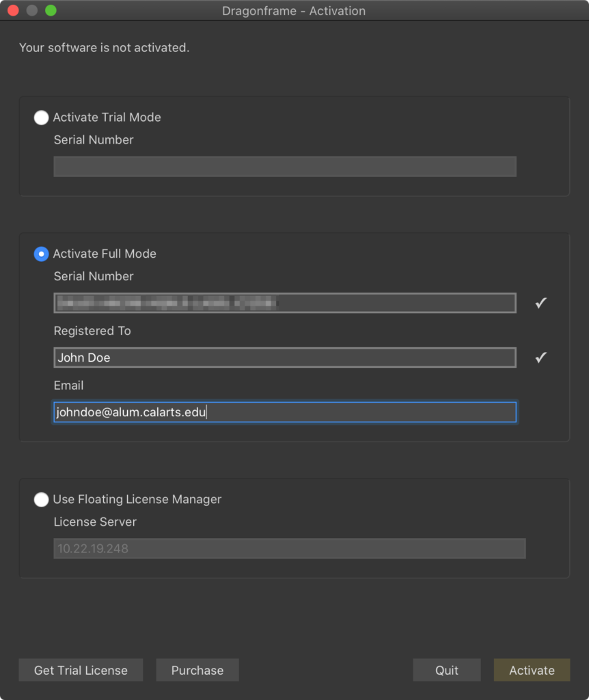Click the 'License Server' label
Image resolution: width=589 pixels, height=700 pixels.
95,522
